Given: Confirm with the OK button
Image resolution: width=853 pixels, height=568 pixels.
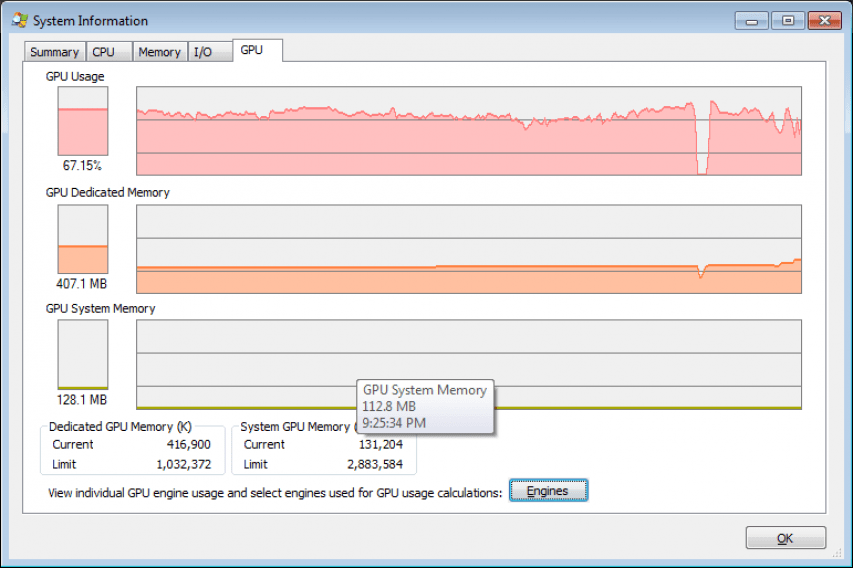Looking at the screenshot, I should [x=786, y=538].
